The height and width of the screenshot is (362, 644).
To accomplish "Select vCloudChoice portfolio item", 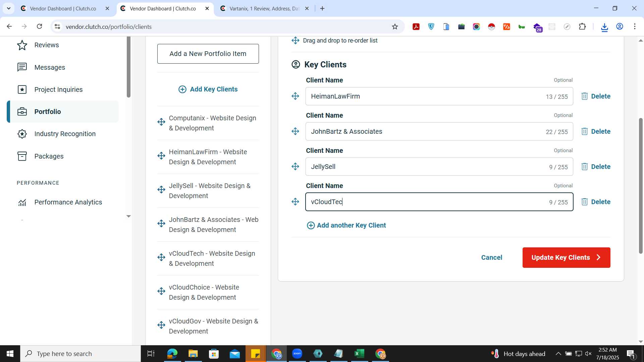I will coord(204,292).
